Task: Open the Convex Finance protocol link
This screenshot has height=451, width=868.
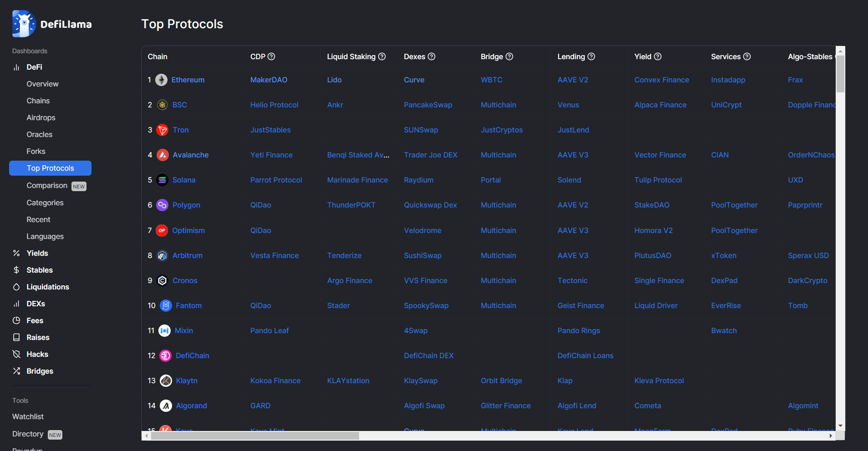Action: [x=662, y=80]
